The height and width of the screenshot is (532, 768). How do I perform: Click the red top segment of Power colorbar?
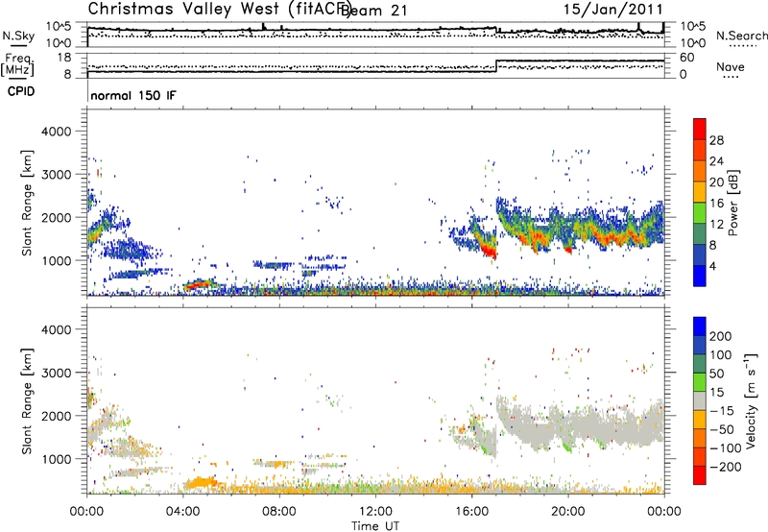pyautogui.click(x=700, y=129)
